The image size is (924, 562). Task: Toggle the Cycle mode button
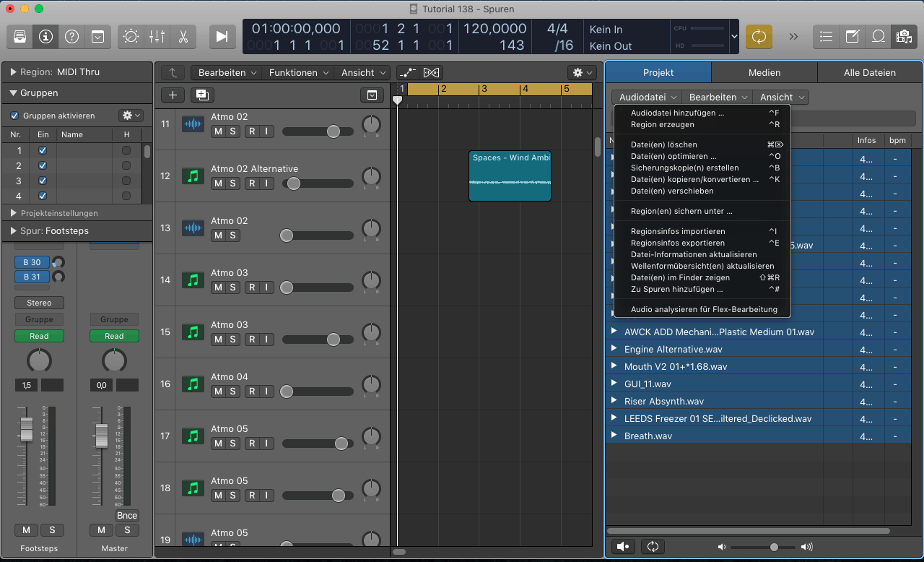(759, 36)
